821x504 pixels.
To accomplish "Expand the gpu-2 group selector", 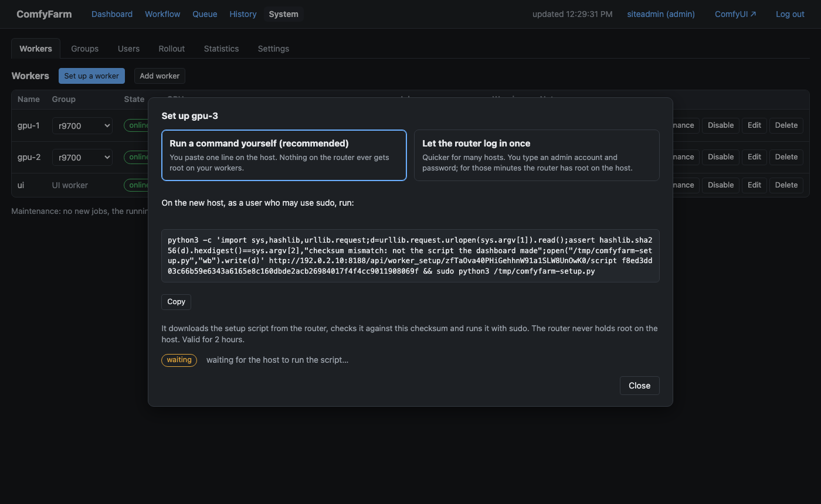I will click(82, 157).
